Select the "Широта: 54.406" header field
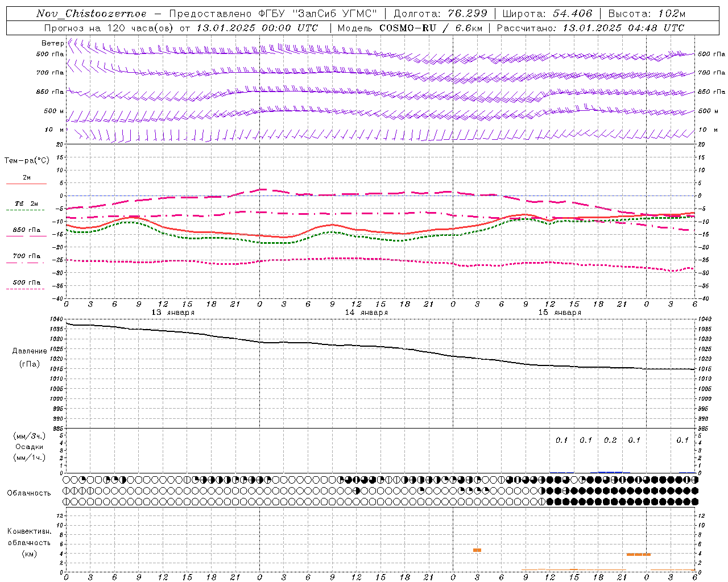Viewport: 728px width, 582px height. pos(547,14)
